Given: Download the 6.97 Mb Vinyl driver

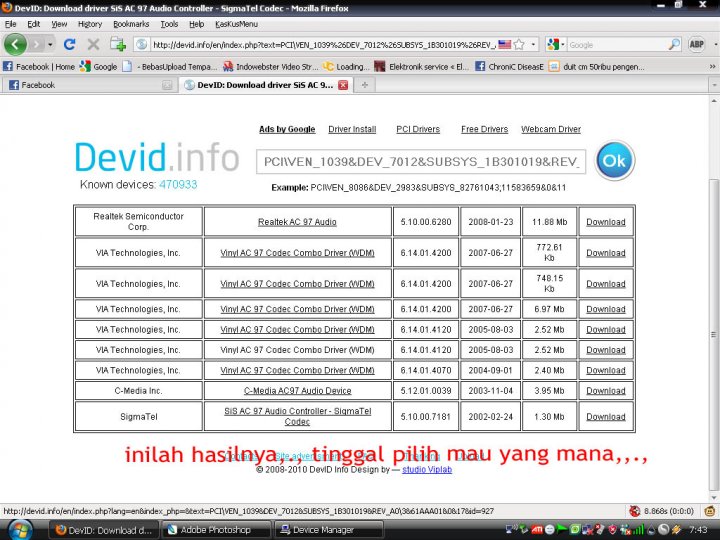Looking at the screenshot, I should pyautogui.click(x=606, y=309).
